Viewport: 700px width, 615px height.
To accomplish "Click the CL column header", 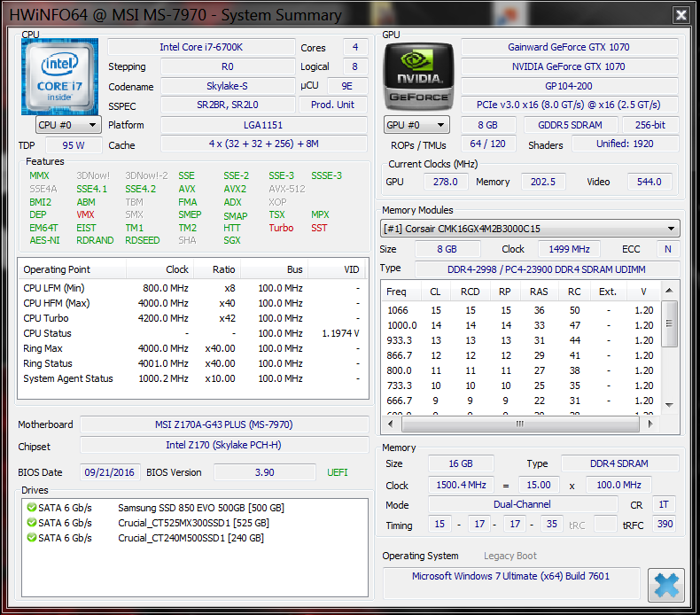I will (x=435, y=292).
